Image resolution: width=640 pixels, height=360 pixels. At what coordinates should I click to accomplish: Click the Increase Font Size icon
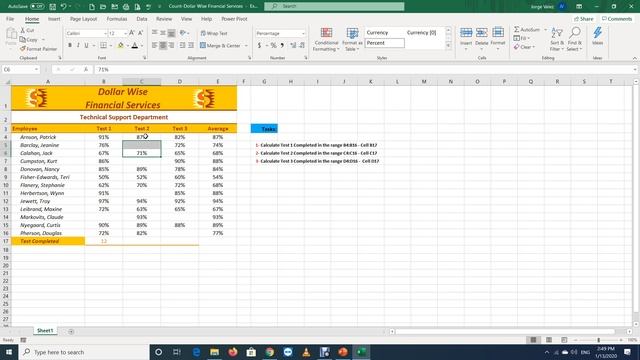(x=132, y=33)
